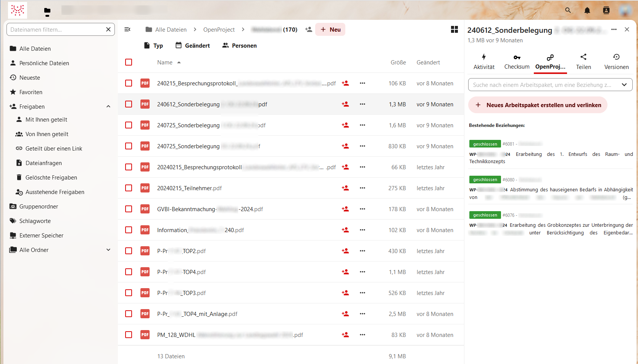Open share icon for 20240215_Teilnehmer.pdf

pos(345,188)
